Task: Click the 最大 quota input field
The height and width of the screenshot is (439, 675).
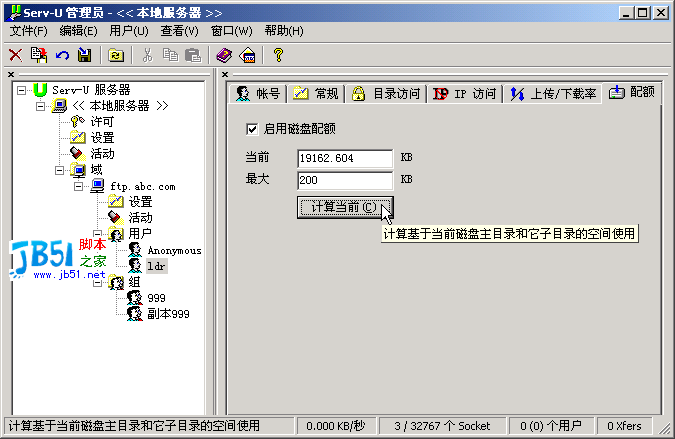Action: pos(345,180)
